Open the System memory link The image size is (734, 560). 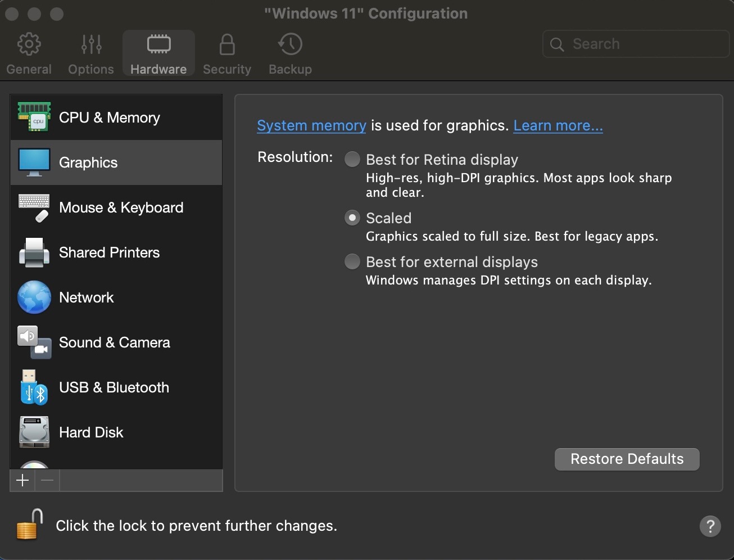[311, 125]
